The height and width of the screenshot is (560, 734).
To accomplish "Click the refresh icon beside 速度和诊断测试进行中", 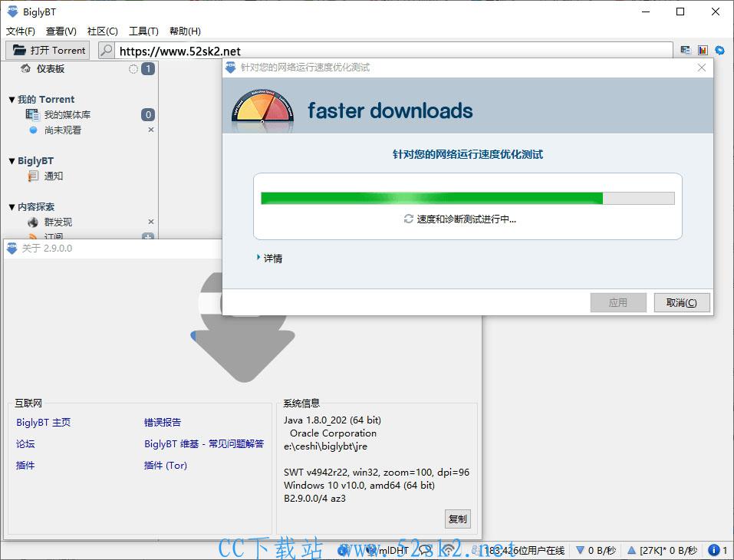I will tap(409, 219).
